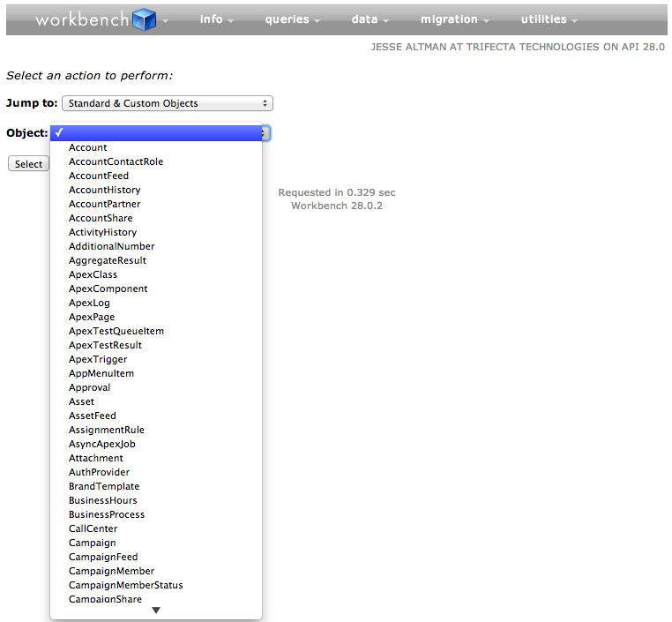This screenshot has height=622, width=672.
Task: Select CallCenter entry
Action: [156, 529]
